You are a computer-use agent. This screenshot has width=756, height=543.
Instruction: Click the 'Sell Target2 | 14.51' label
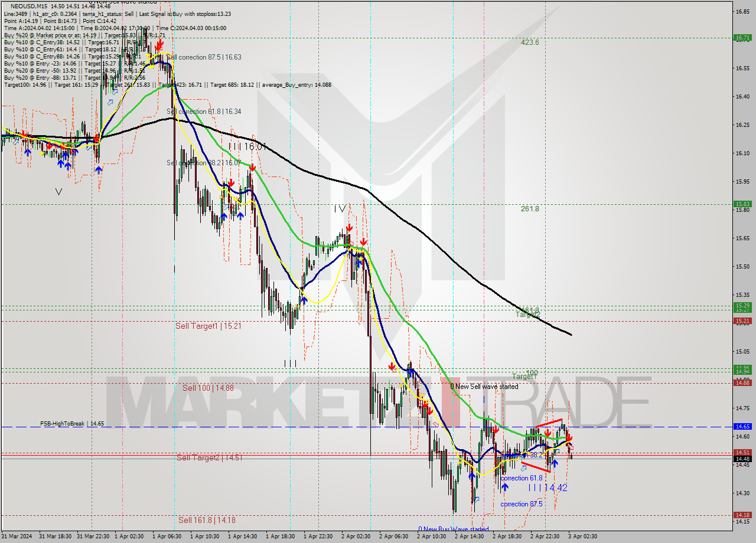click(x=209, y=457)
